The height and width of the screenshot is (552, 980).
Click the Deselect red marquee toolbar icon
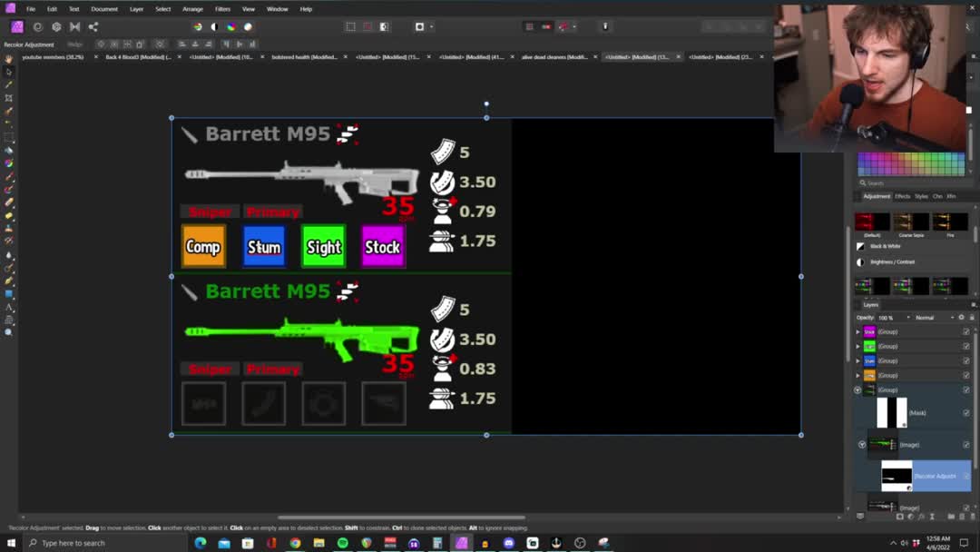pos(367,27)
